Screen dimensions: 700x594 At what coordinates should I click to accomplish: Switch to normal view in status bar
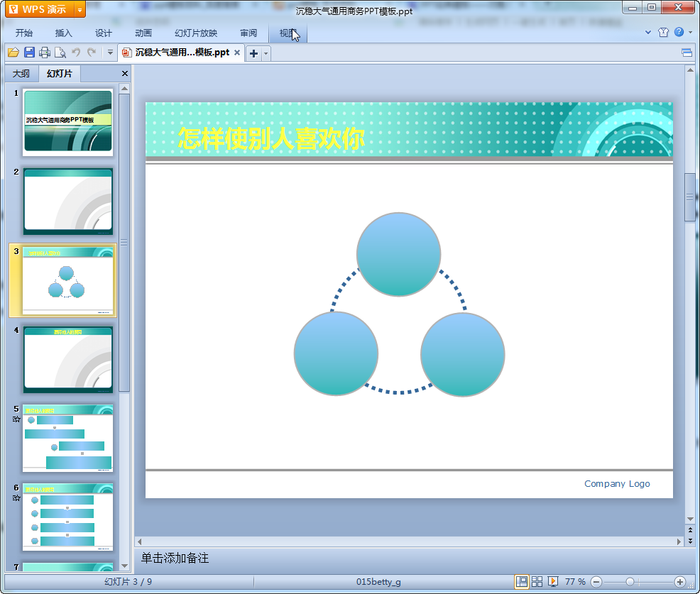(522, 582)
